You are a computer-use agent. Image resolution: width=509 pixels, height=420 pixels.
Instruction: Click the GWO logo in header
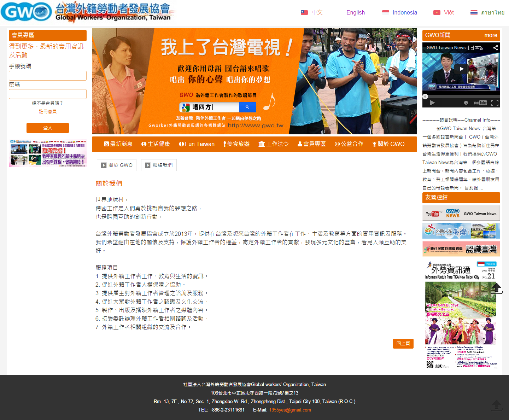click(27, 12)
